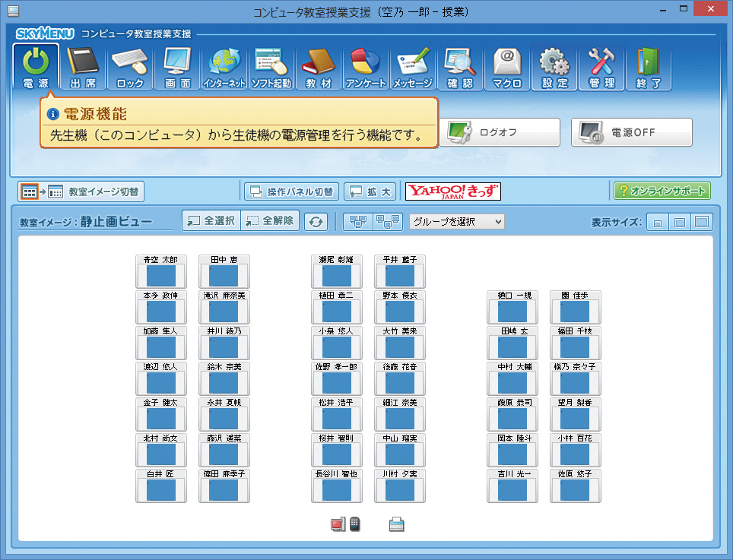Select student thumbnail 鈴木 奈美
The width and height of the screenshot is (733, 560).
(x=224, y=378)
